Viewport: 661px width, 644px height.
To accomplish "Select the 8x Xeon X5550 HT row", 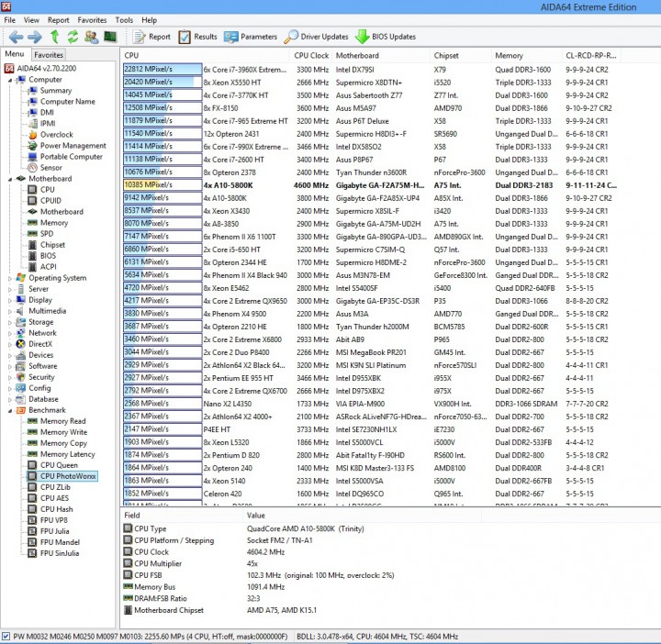I will 371,83.
